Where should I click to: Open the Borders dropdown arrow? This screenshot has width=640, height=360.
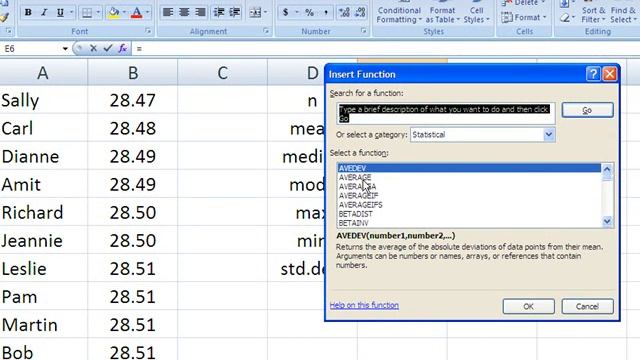(x=98, y=13)
